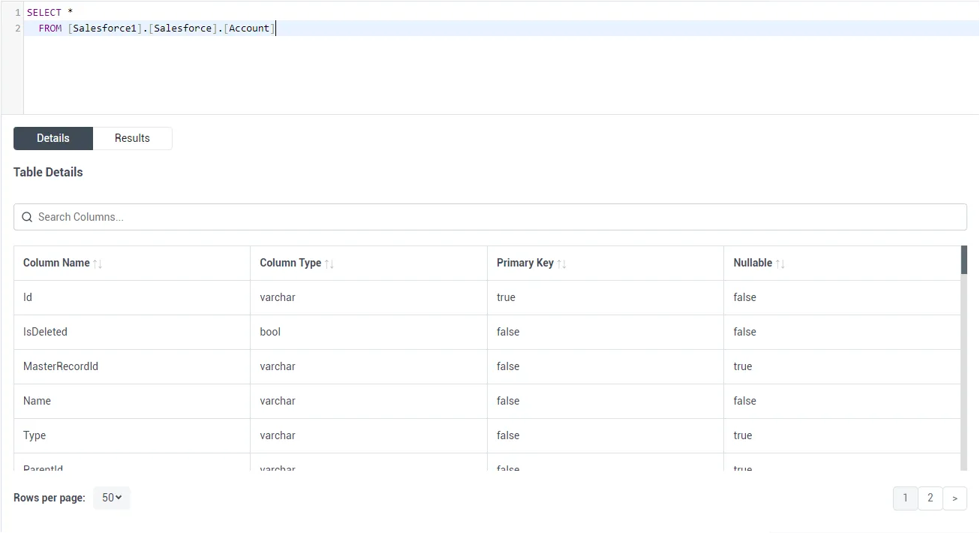Click the Column Name sort arrows icon
The width and height of the screenshot is (980, 533).
click(x=98, y=263)
